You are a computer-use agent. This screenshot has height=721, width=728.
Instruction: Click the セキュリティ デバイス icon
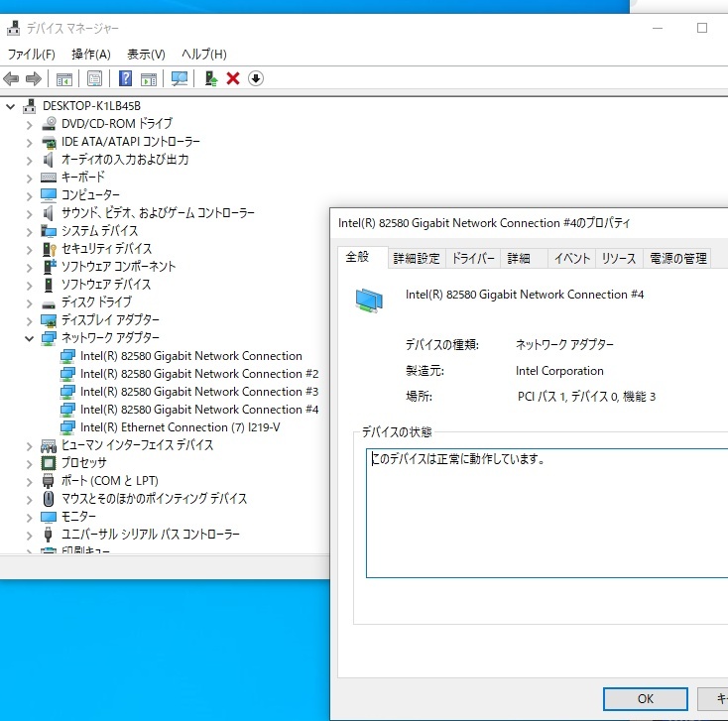pos(49,249)
